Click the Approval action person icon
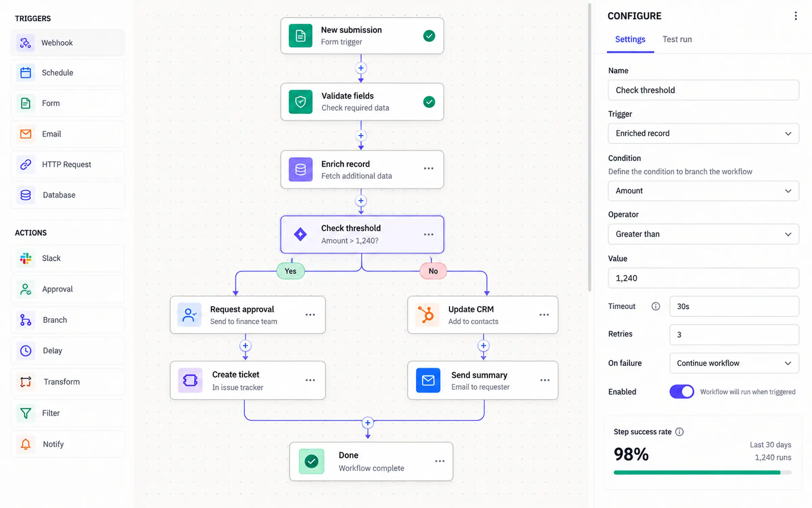This screenshot has height=508, width=812. pyautogui.click(x=25, y=289)
